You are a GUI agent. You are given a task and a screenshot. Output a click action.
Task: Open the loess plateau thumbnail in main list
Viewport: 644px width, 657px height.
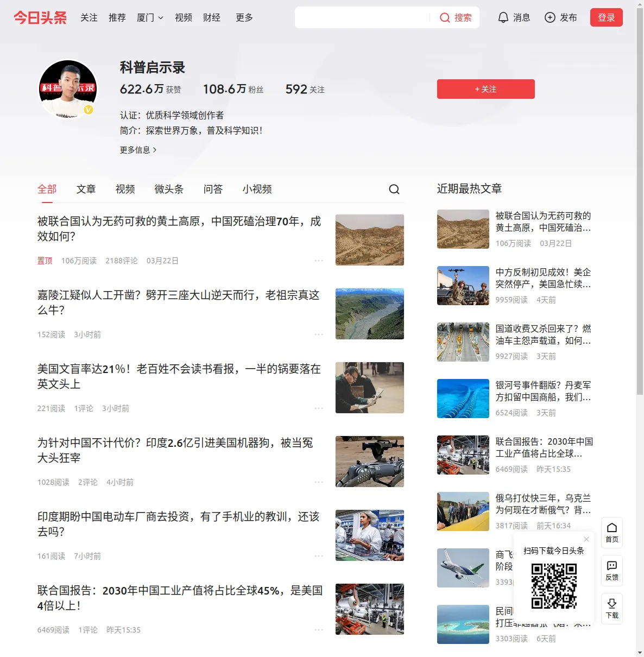tap(370, 240)
